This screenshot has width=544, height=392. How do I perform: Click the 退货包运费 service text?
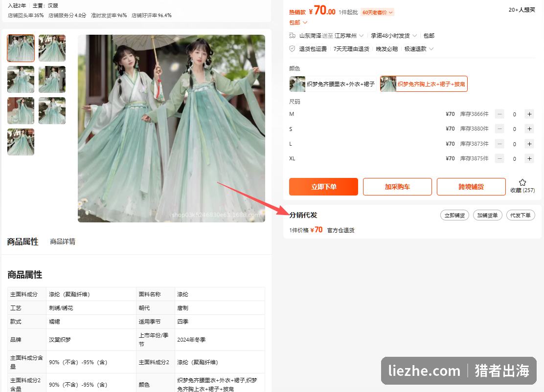313,49
